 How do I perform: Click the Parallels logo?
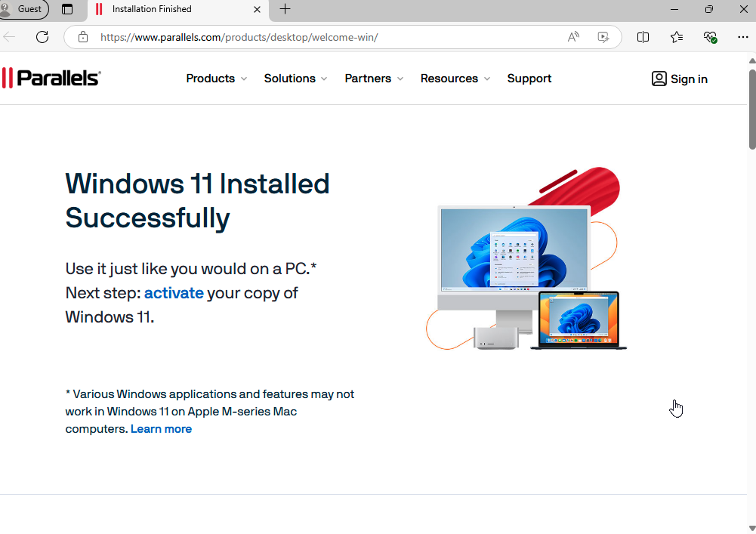tap(51, 77)
